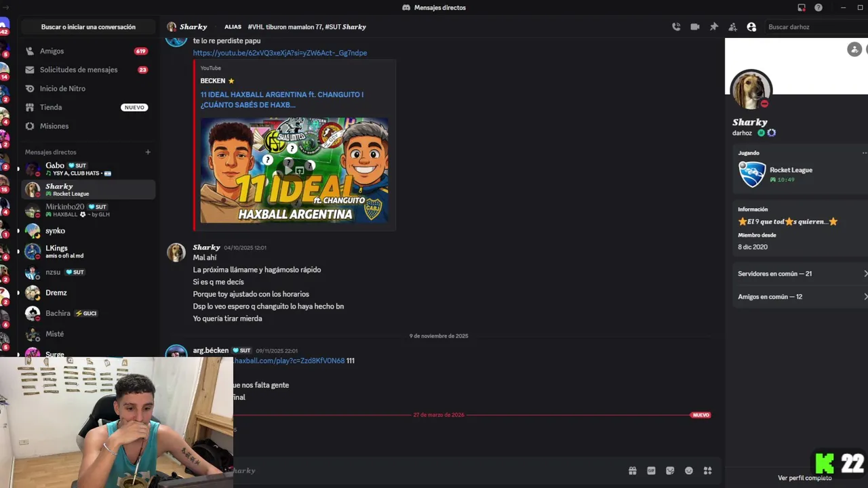Click Sharky's profile picture in side panel
The image size is (868, 488).
(751, 89)
